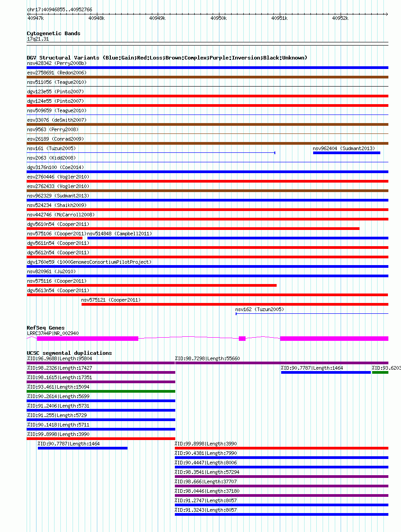
Task: Open duplication %ID:98.3541|Length:57294
Action: (207, 472)
